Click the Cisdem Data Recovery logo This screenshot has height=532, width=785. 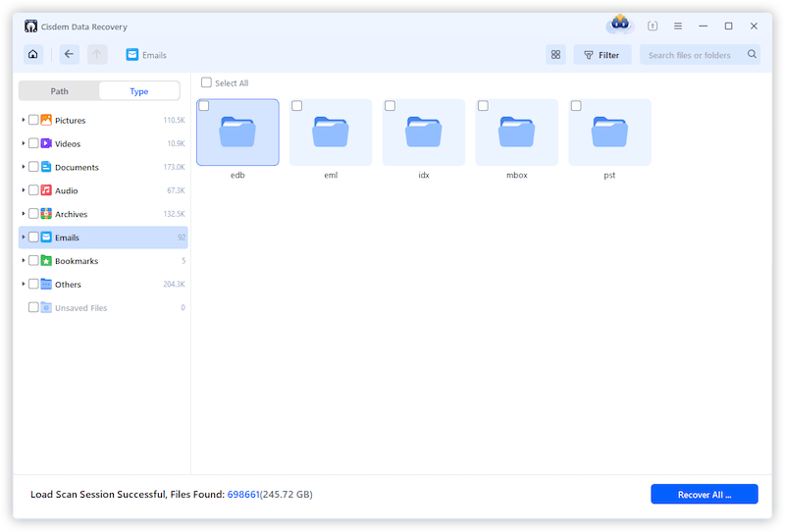pos(30,27)
